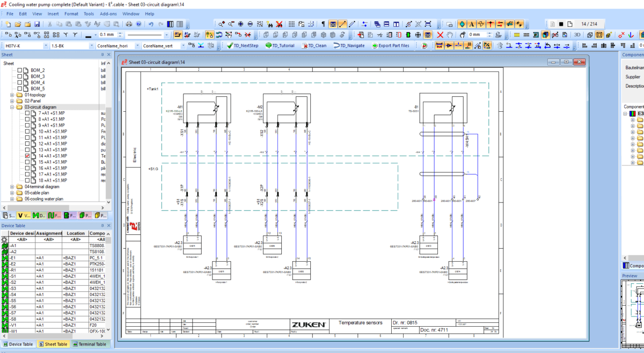
Task: Click the Preview panel thumbnail
Action: [633, 315]
